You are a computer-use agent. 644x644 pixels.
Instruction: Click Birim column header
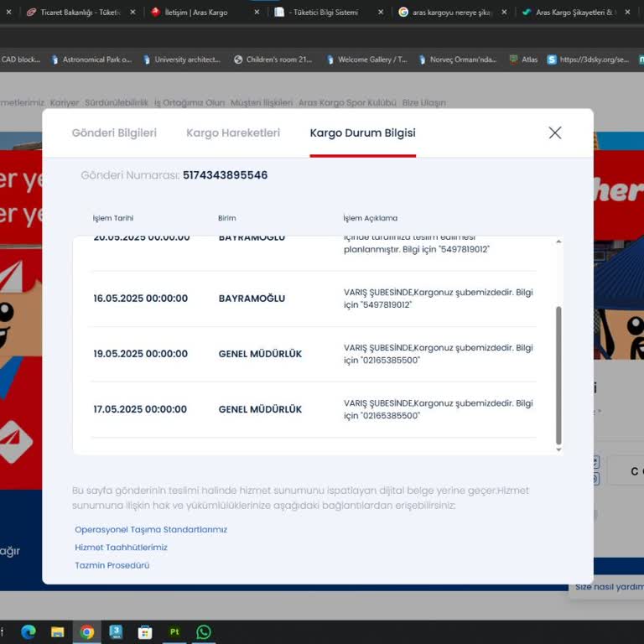point(227,218)
